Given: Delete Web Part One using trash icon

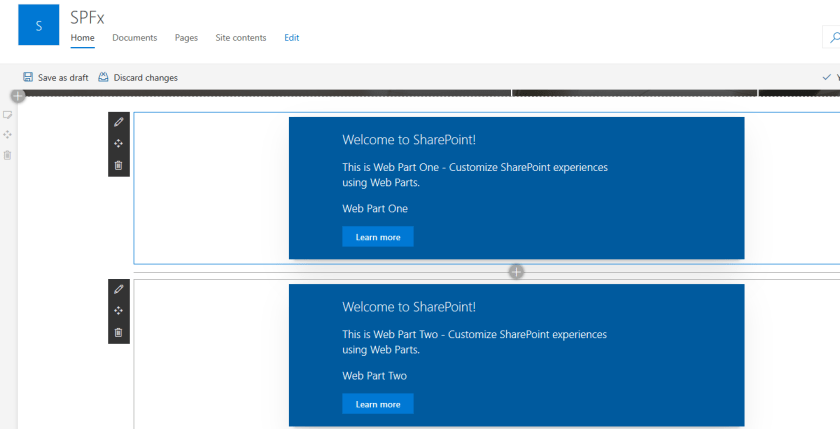Looking at the screenshot, I should coord(119,165).
